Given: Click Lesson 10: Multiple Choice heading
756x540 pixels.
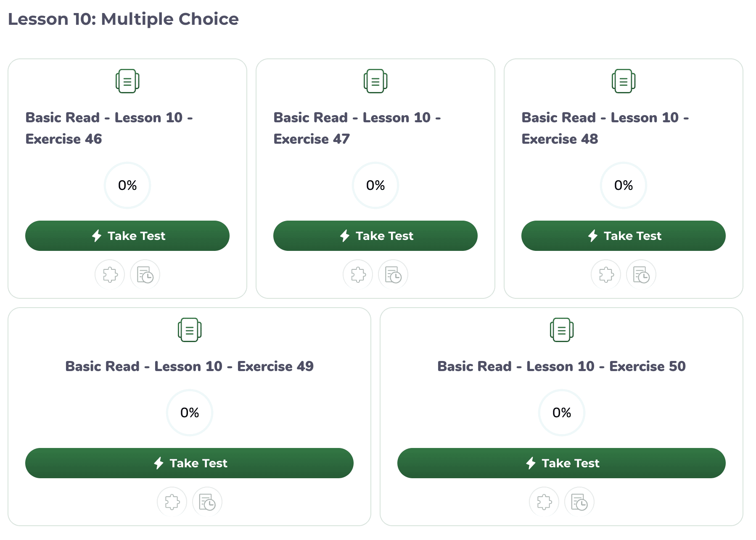Looking at the screenshot, I should click(123, 19).
